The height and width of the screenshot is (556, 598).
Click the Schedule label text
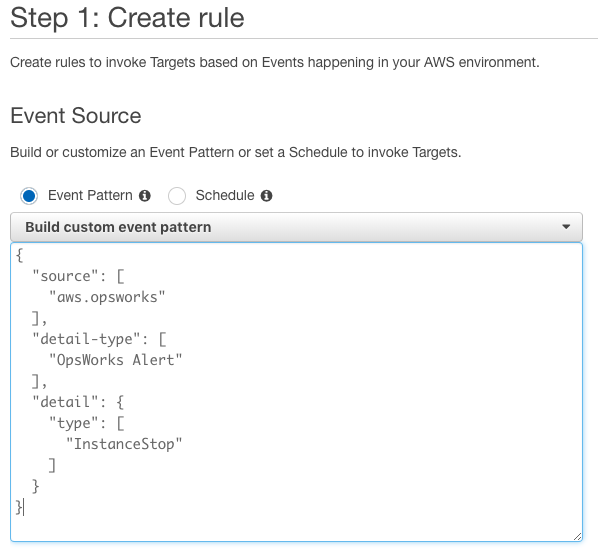(225, 195)
